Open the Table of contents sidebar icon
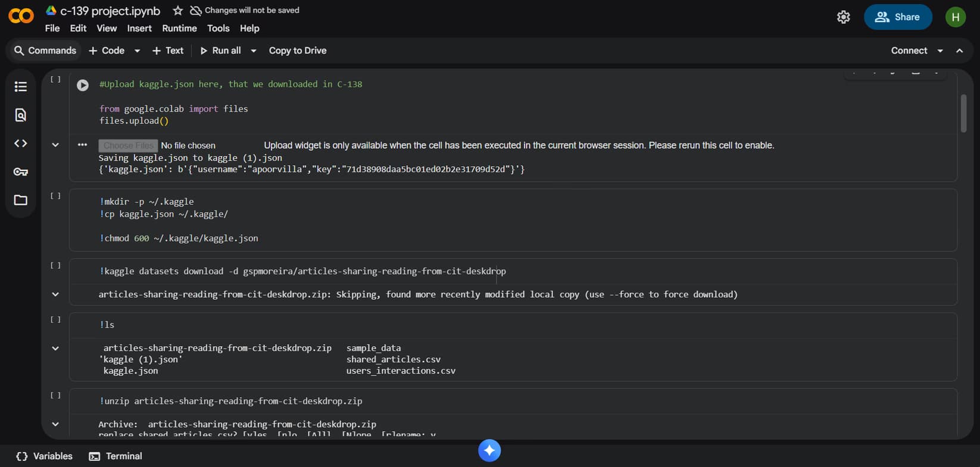This screenshot has width=980, height=467. tap(21, 87)
